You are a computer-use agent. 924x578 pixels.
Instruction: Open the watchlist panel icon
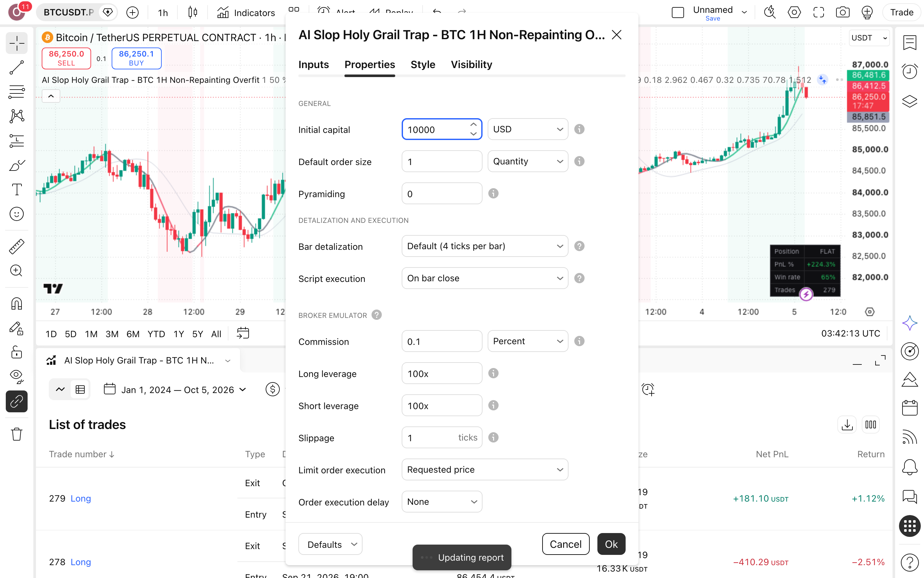(x=910, y=42)
